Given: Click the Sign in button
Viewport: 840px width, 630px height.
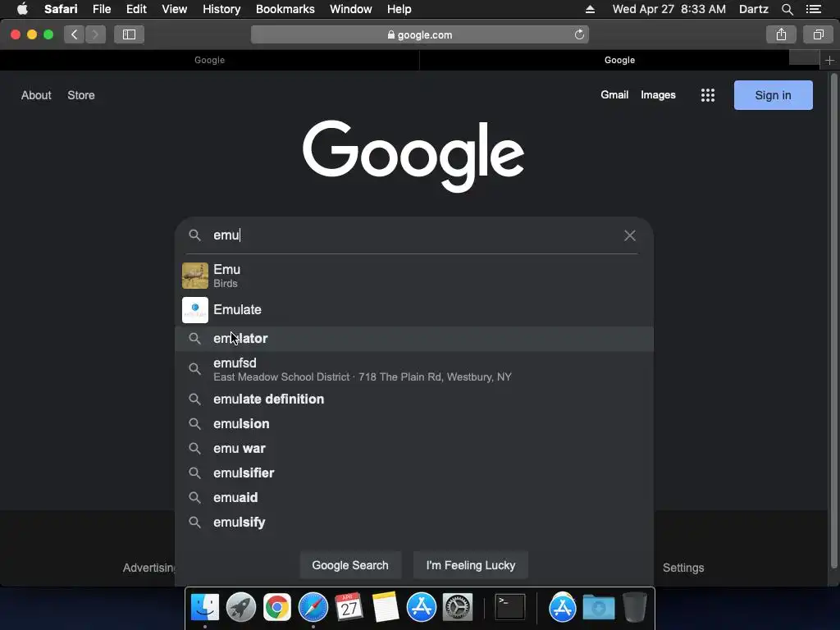Looking at the screenshot, I should [773, 95].
